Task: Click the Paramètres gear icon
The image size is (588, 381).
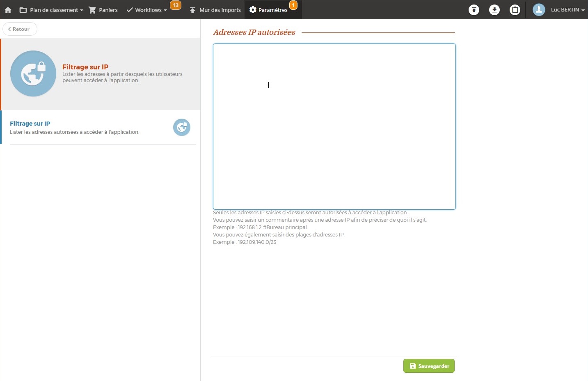Action: (x=253, y=10)
